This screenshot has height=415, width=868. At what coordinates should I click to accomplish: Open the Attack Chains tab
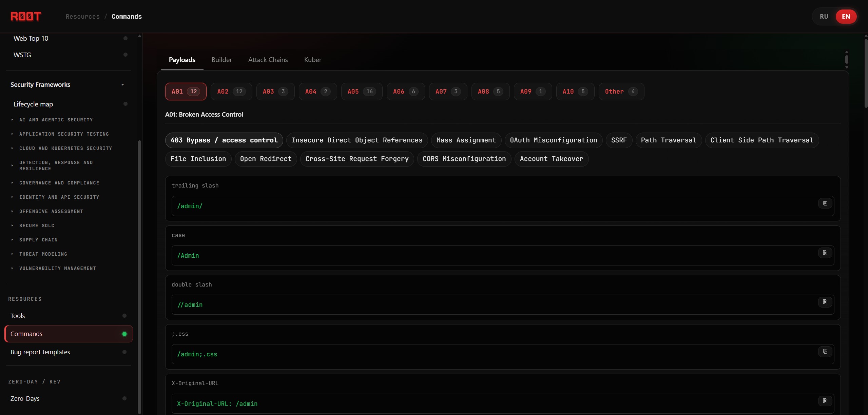pyautogui.click(x=268, y=60)
